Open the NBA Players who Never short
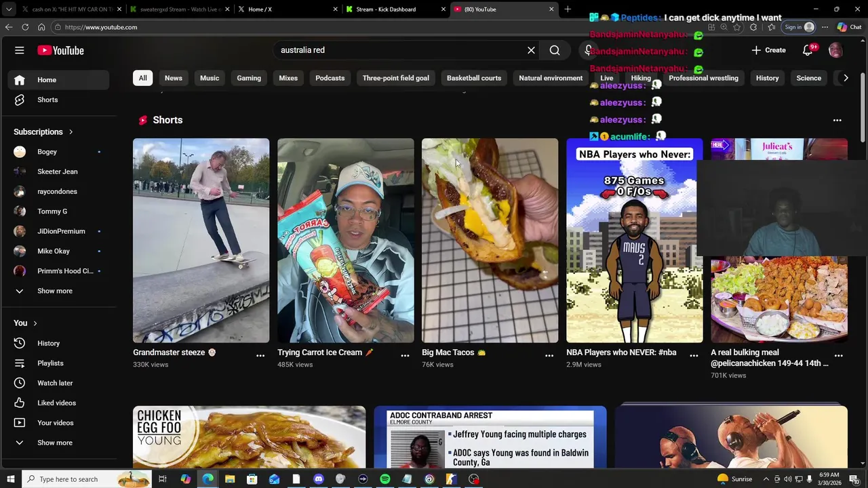The width and height of the screenshot is (868, 488). 634,240
